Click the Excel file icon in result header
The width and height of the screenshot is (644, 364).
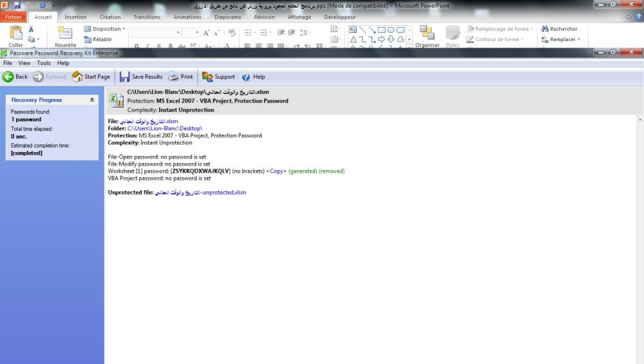[116, 101]
